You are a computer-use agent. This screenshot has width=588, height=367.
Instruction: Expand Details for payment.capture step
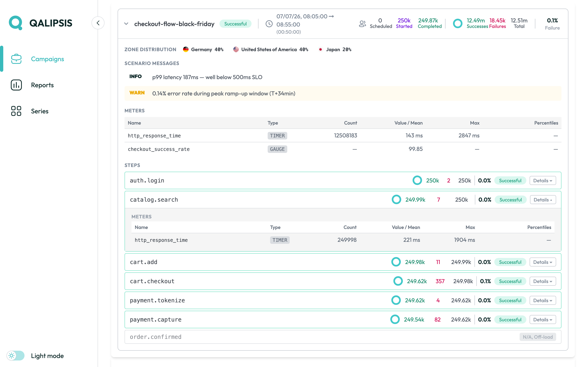(542, 320)
